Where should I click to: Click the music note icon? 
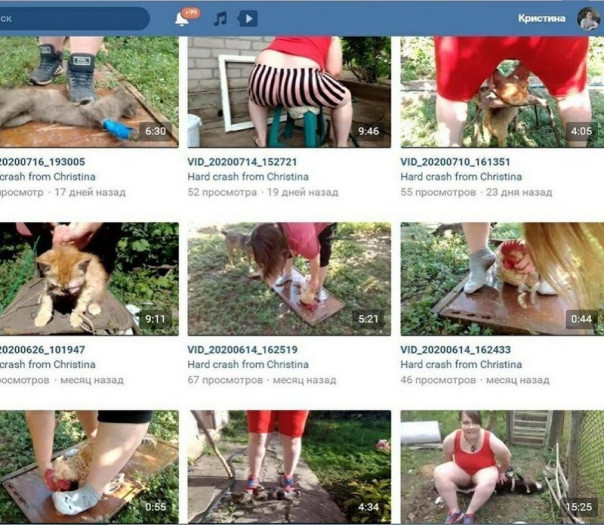(220, 18)
